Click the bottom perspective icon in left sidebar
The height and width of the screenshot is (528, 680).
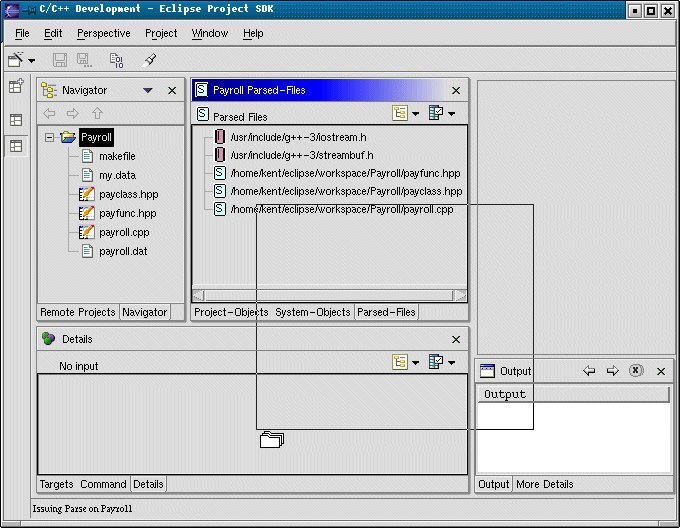(x=16, y=146)
